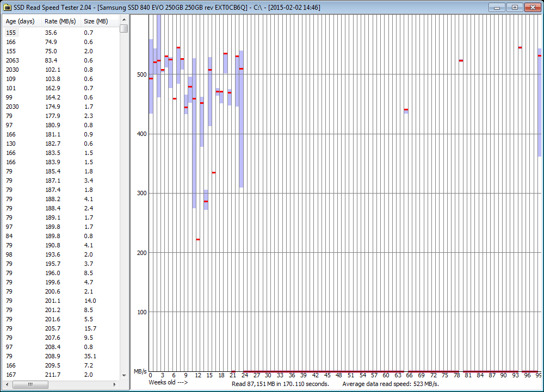Select the row with rate 201.2

pos(61,310)
